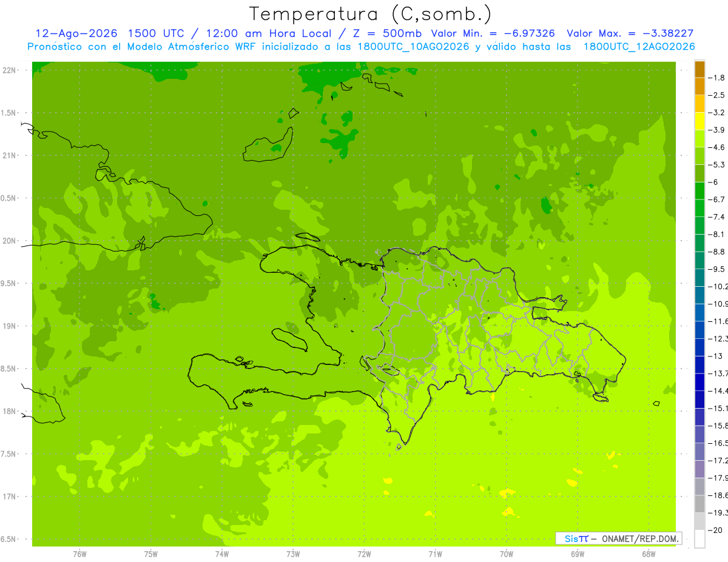
Task: Click the '21N' latitude label
Action: click(10, 155)
